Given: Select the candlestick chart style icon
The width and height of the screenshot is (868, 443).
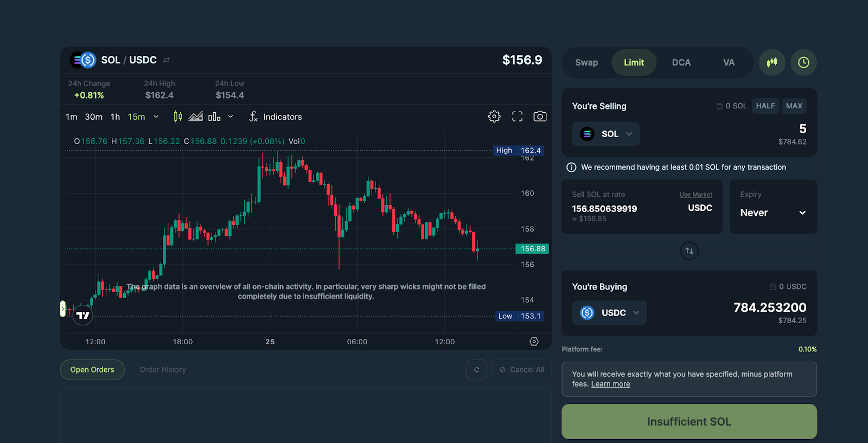Looking at the screenshot, I should [178, 117].
